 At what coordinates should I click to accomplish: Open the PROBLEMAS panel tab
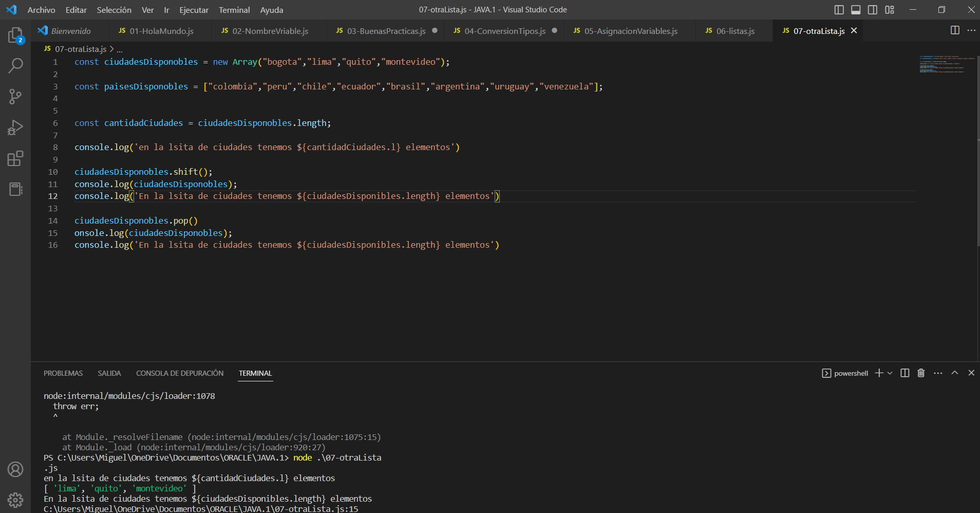63,373
